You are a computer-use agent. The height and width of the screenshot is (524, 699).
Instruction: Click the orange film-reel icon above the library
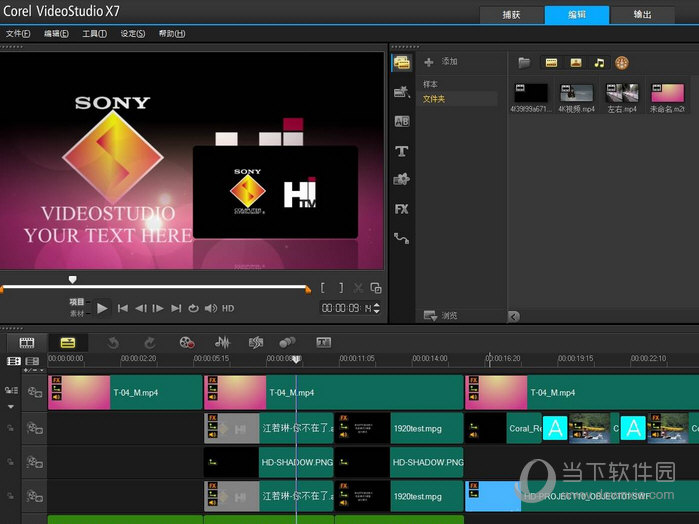[622, 63]
